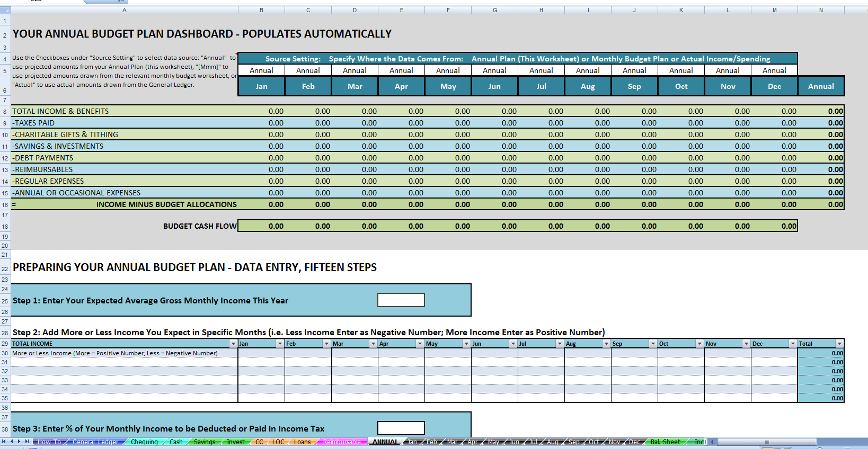Click the horizontal scrollbar at the bottom
The height and width of the screenshot is (449, 868).
coord(766,442)
